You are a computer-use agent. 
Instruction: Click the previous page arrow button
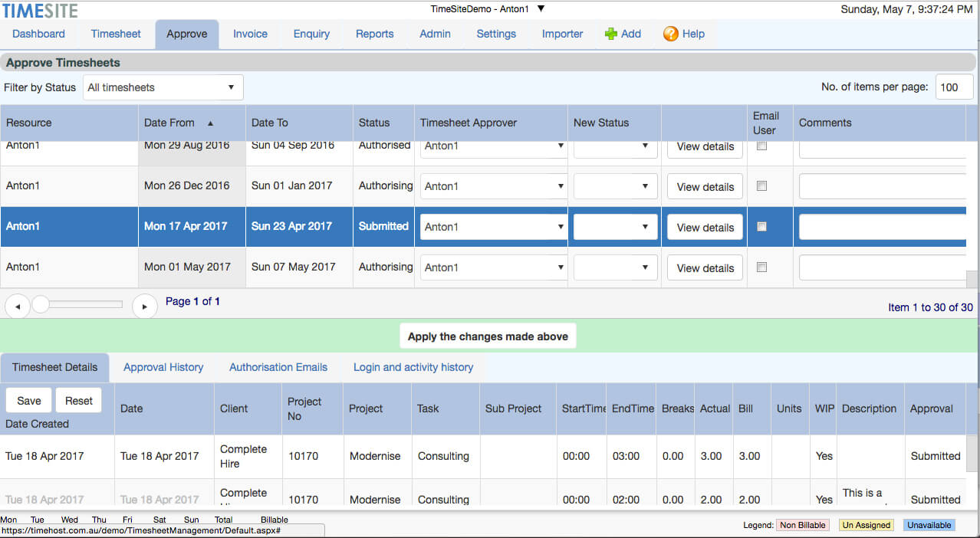tap(18, 307)
